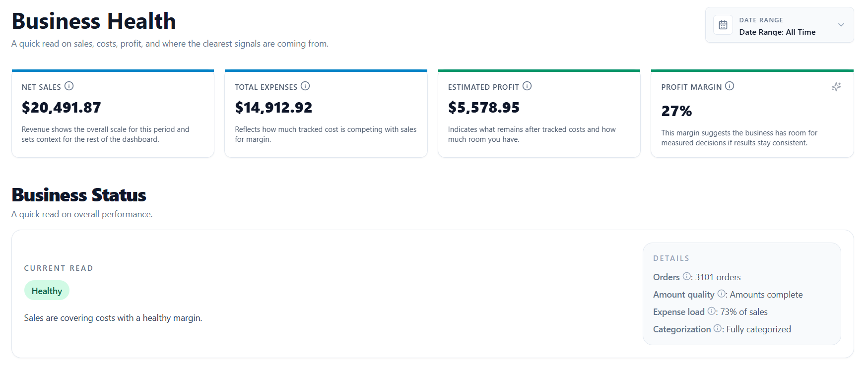Click the '73% of sales' detail text

point(743,312)
